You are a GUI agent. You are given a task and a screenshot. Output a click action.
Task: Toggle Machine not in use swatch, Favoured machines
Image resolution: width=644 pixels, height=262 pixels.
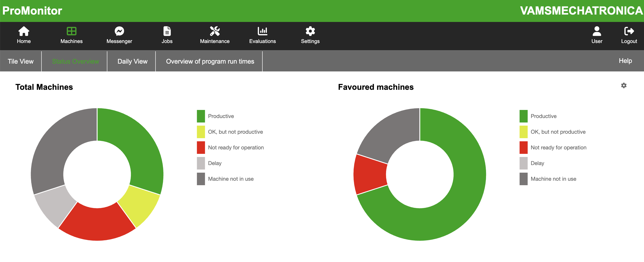[x=523, y=179]
